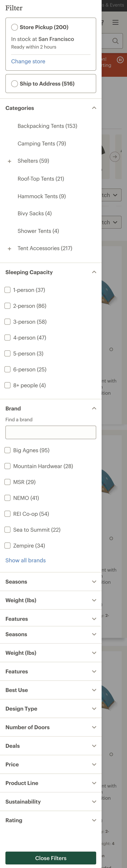
Task: Expand Tent Accessories subcategories
Action: tap(9, 248)
